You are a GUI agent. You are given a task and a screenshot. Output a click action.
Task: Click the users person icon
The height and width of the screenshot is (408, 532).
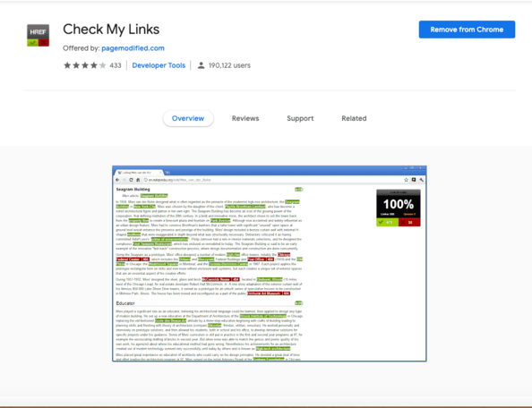click(201, 65)
